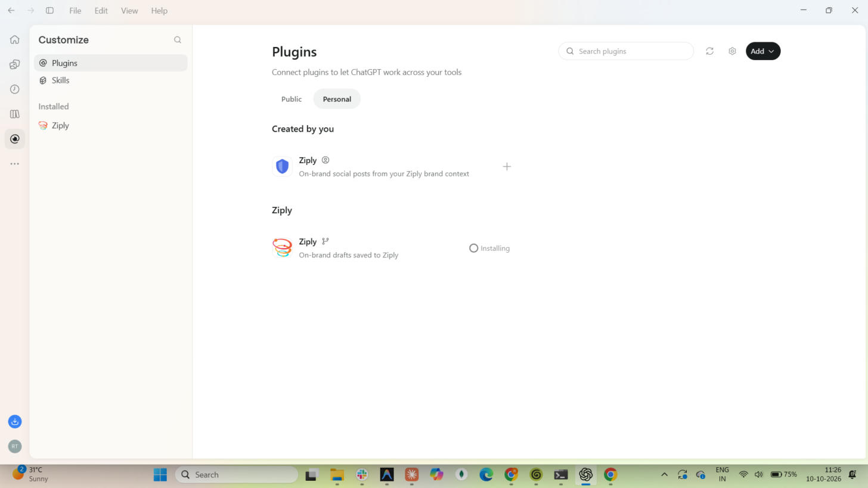Open Microsoft Edge from the taskbar
The image size is (868, 488).
[x=486, y=475]
